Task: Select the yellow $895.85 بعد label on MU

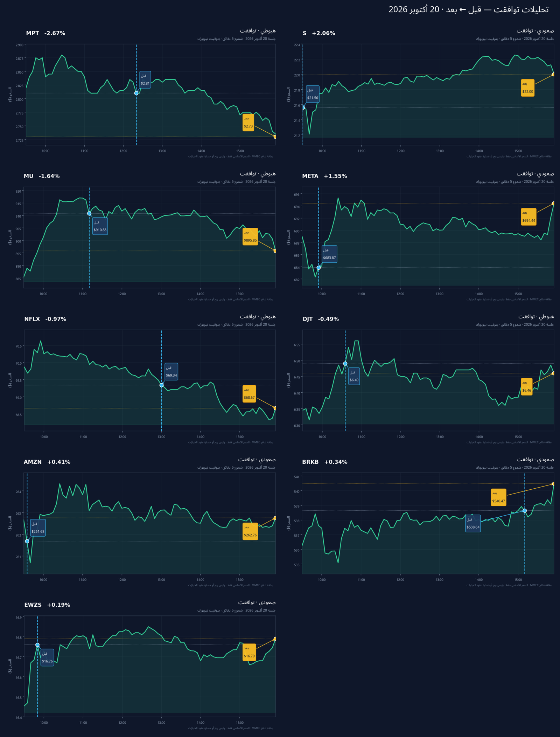Action: (x=250, y=237)
